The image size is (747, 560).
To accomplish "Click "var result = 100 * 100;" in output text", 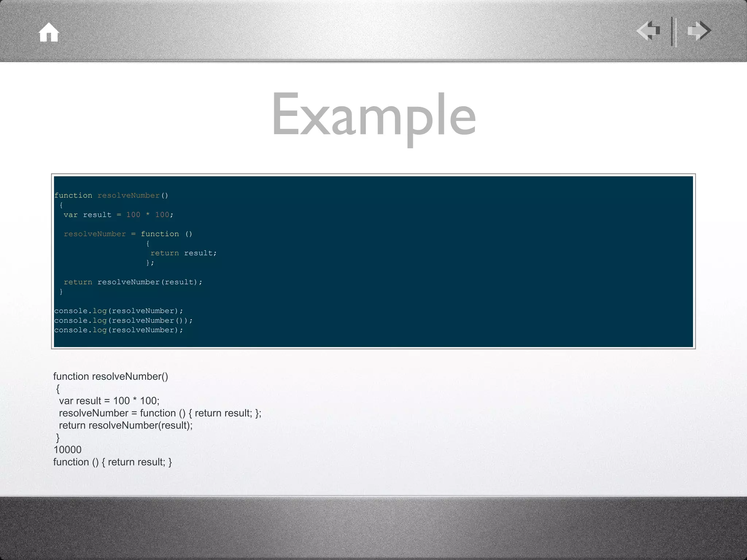I will point(109,401).
